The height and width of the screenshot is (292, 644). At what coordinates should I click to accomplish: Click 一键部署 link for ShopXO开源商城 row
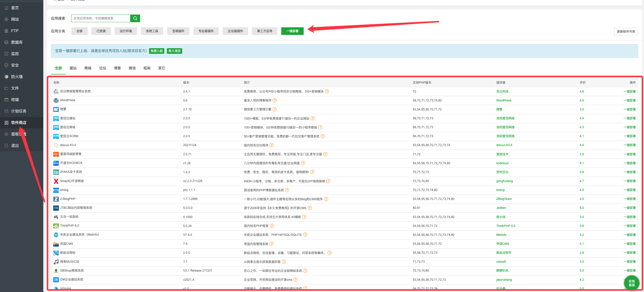pyautogui.click(x=629, y=181)
